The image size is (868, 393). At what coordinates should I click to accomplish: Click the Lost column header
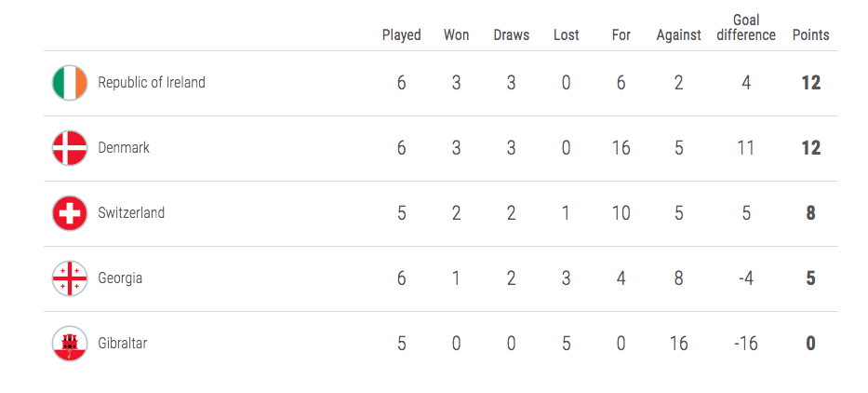coord(567,35)
